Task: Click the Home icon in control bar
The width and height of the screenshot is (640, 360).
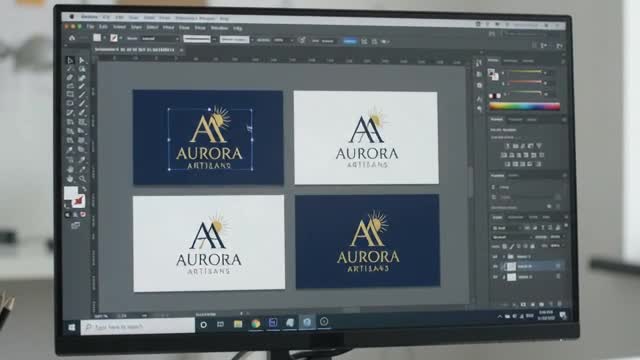Action: pyautogui.click(x=72, y=38)
